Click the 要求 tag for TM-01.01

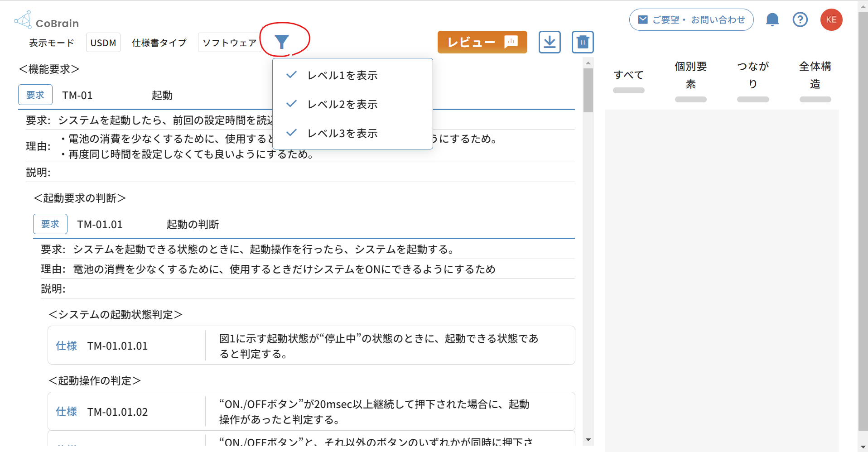pyautogui.click(x=50, y=224)
